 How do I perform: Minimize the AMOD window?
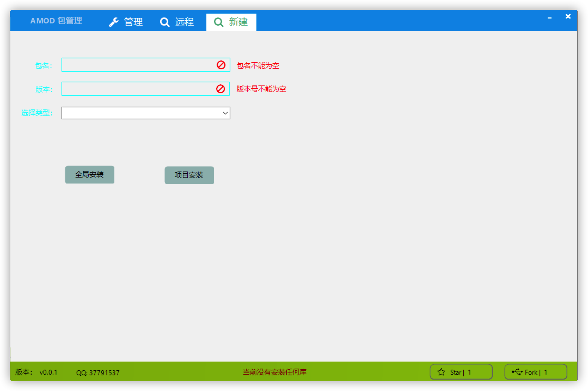click(x=550, y=17)
